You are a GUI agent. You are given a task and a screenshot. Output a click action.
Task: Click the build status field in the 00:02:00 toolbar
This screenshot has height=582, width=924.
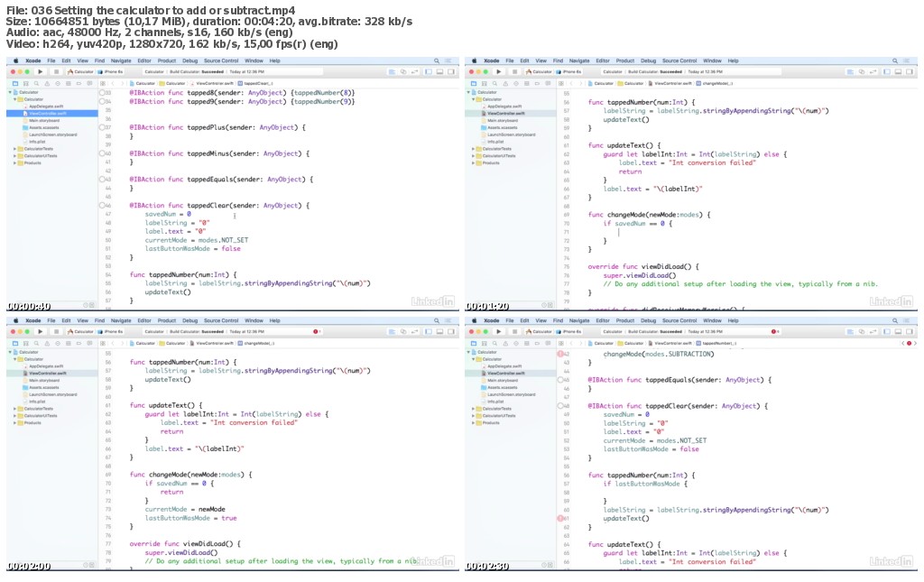232,332
